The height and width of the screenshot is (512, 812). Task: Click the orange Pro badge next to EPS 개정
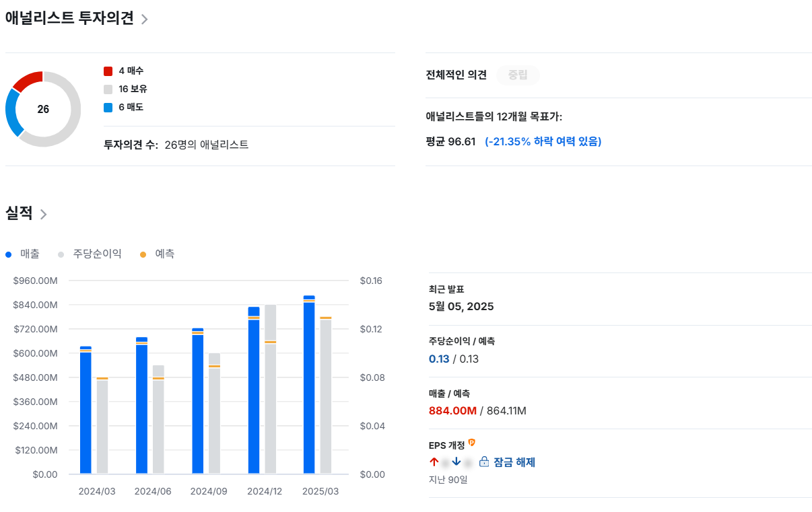click(x=472, y=442)
